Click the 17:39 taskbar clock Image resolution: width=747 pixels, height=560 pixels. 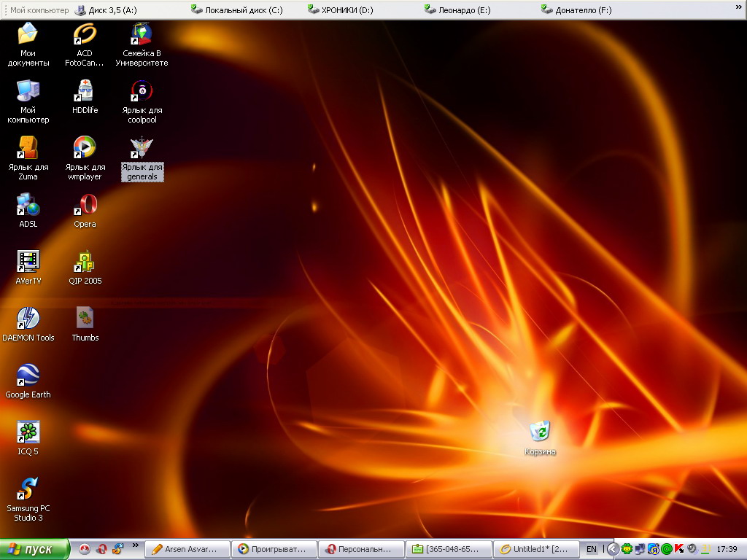[727, 549]
